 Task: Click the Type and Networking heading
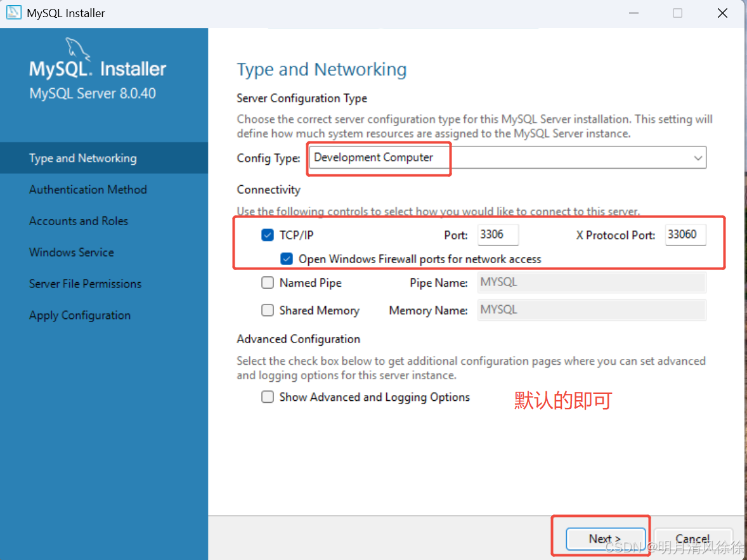[x=322, y=70]
